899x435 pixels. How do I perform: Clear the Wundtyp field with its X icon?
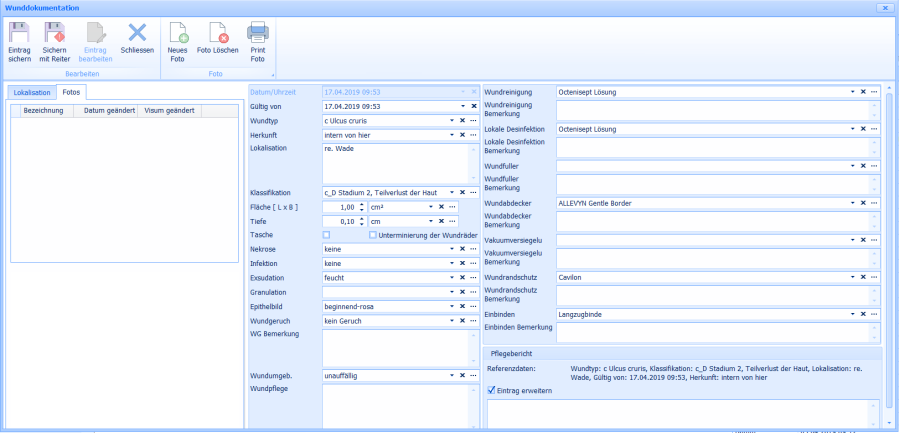tap(462, 120)
